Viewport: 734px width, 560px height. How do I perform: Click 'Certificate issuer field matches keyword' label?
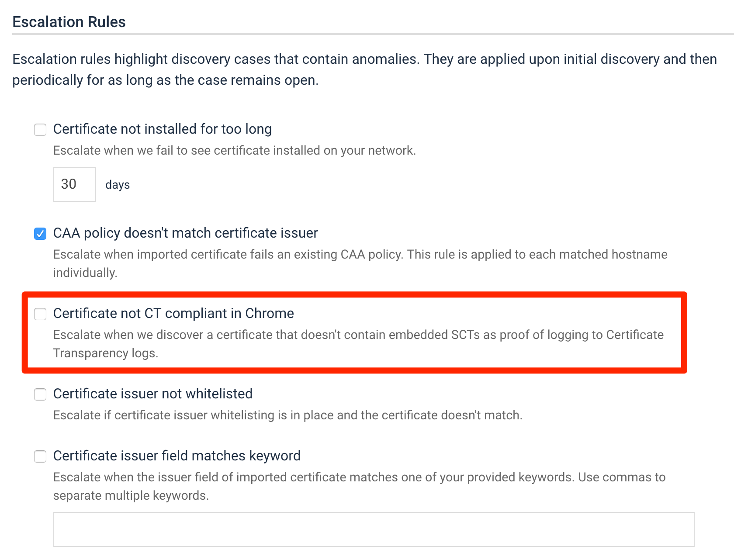pyautogui.click(x=177, y=456)
